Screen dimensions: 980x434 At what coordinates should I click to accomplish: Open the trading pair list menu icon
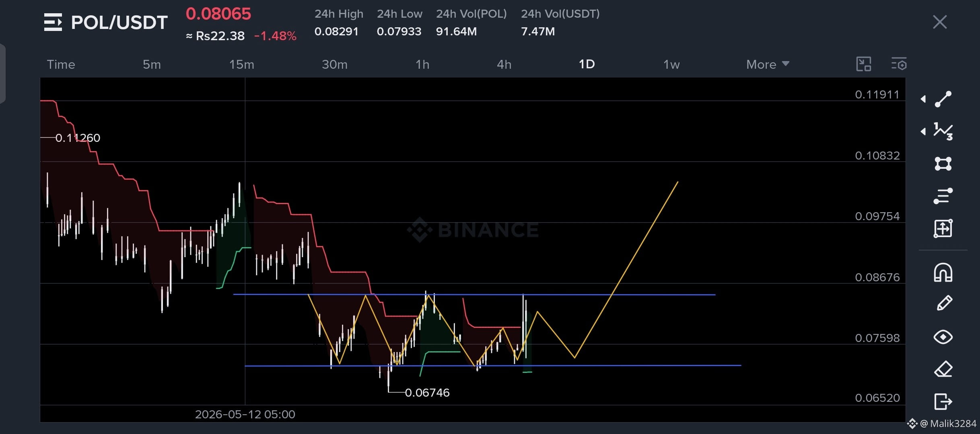pos(53,22)
